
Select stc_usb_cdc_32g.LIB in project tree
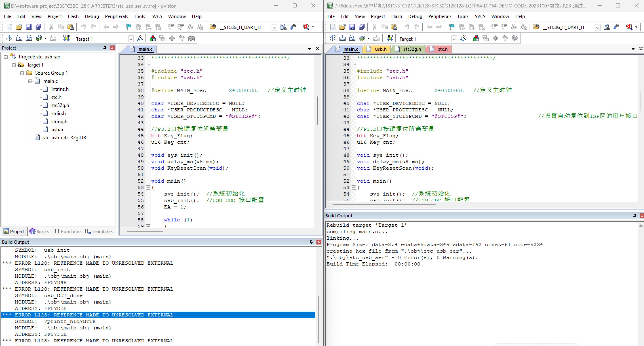tap(64, 138)
